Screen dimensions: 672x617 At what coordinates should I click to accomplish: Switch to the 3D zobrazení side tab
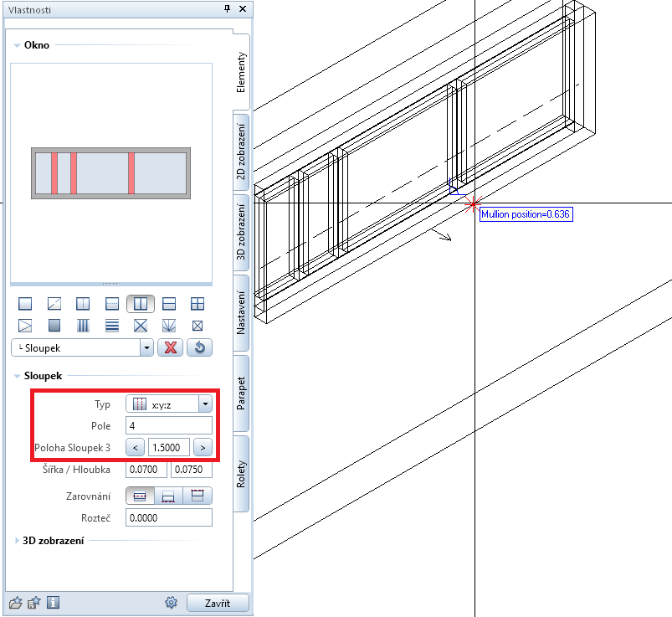pyautogui.click(x=241, y=233)
